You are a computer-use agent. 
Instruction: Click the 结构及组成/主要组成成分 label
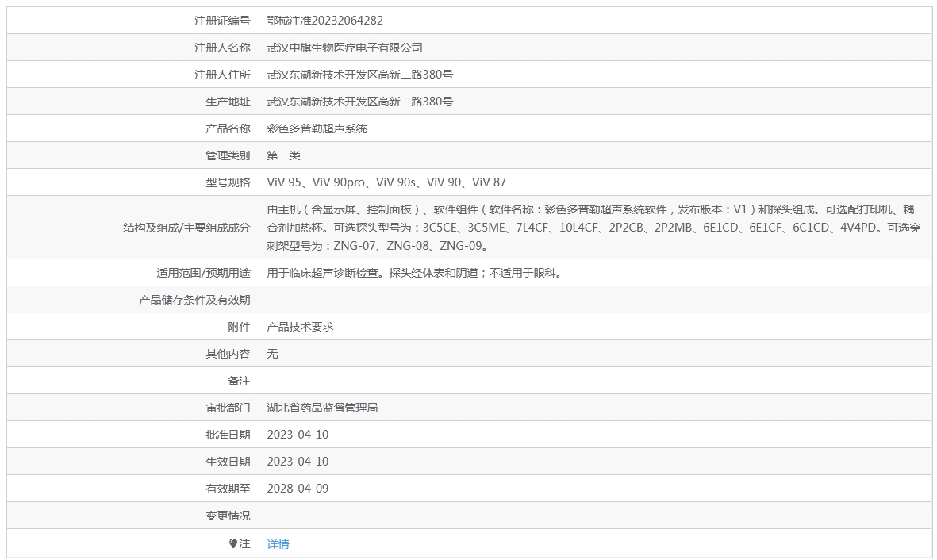pos(186,228)
